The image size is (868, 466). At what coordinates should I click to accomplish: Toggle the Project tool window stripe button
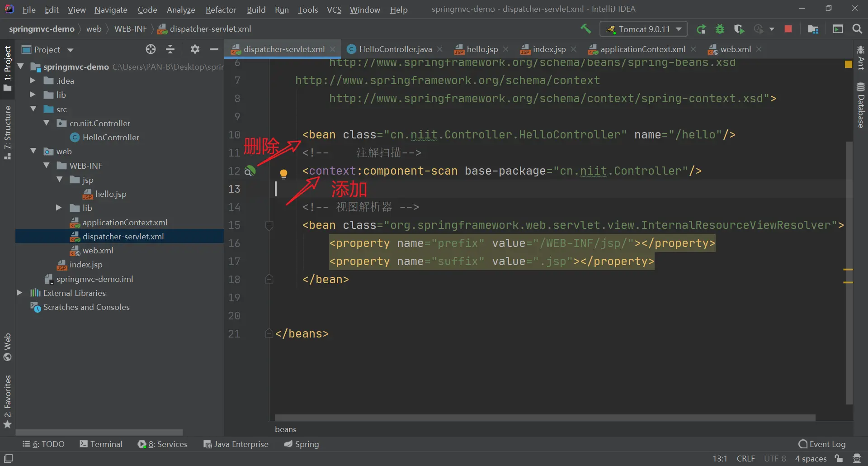tap(8, 68)
